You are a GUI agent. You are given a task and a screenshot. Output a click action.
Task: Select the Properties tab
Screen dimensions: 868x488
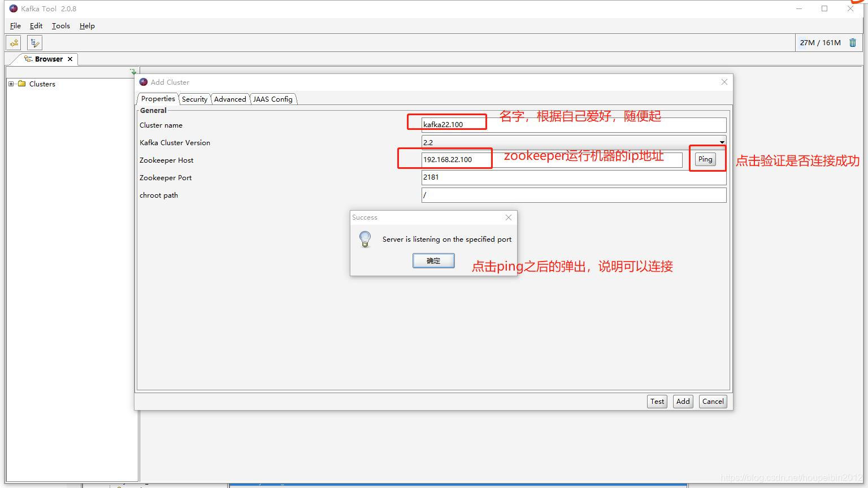[x=158, y=99]
